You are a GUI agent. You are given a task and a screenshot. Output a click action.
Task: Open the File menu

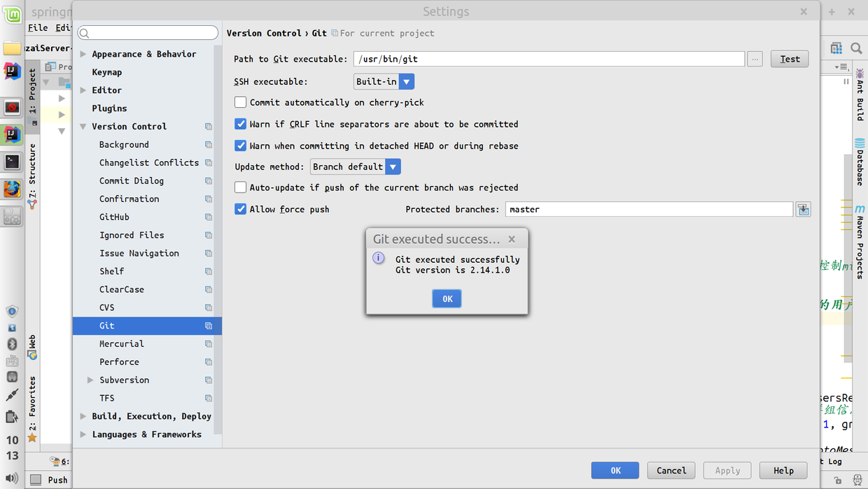[x=38, y=27]
